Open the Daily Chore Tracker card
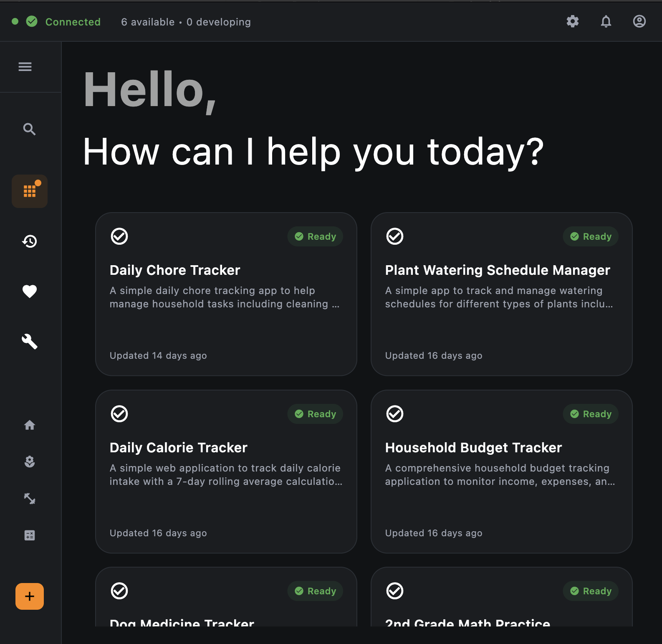 (226, 294)
